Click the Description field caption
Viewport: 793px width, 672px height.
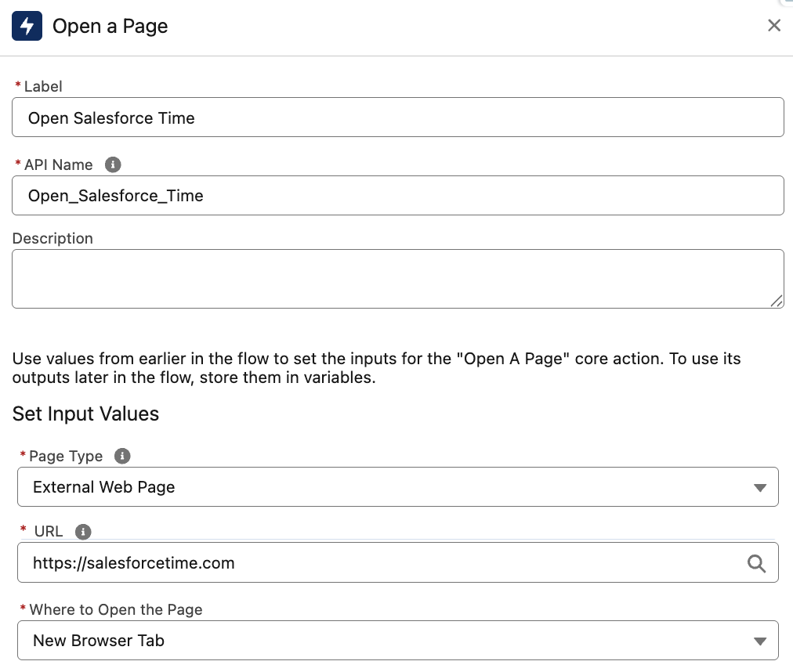point(53,238)
